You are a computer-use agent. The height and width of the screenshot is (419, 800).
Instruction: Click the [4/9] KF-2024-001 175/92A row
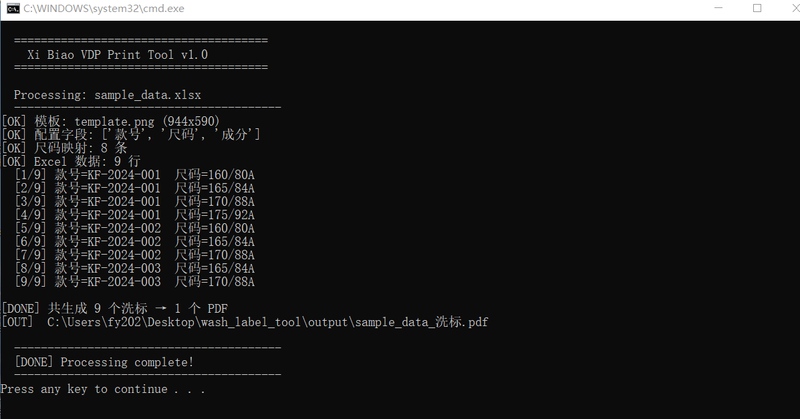coord(135,215)
